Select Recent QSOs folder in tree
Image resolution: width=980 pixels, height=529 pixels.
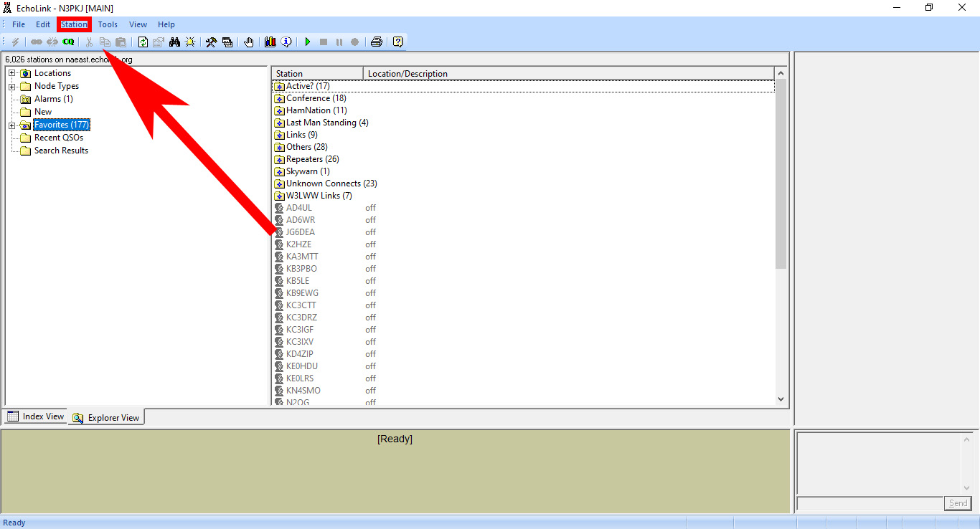pyautogui.click(x=59, y=138)
